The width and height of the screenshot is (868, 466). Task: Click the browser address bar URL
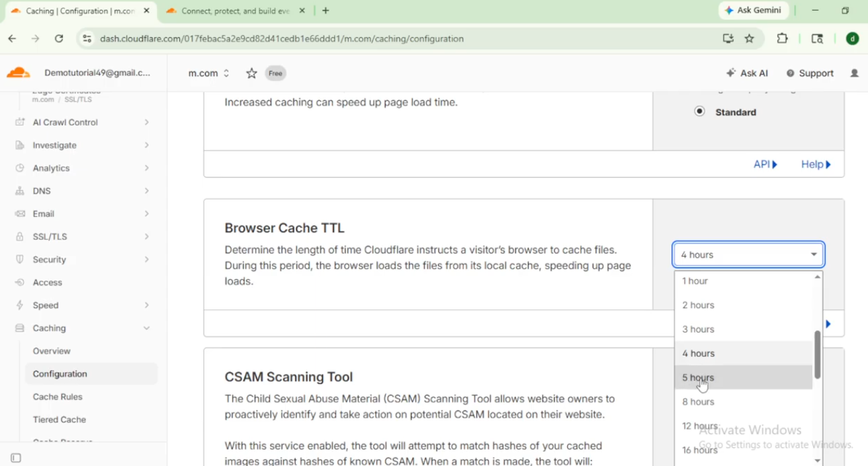pyautogui.click(x=282, y=38)
